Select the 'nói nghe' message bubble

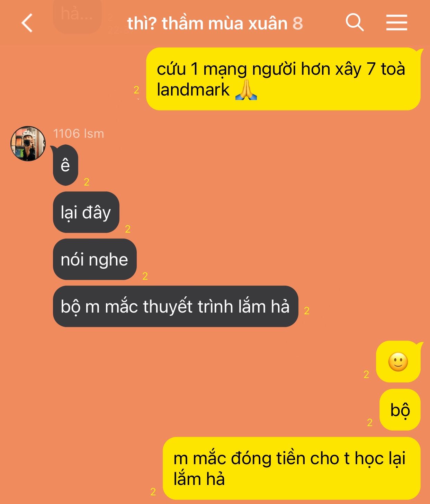[95, 259]
